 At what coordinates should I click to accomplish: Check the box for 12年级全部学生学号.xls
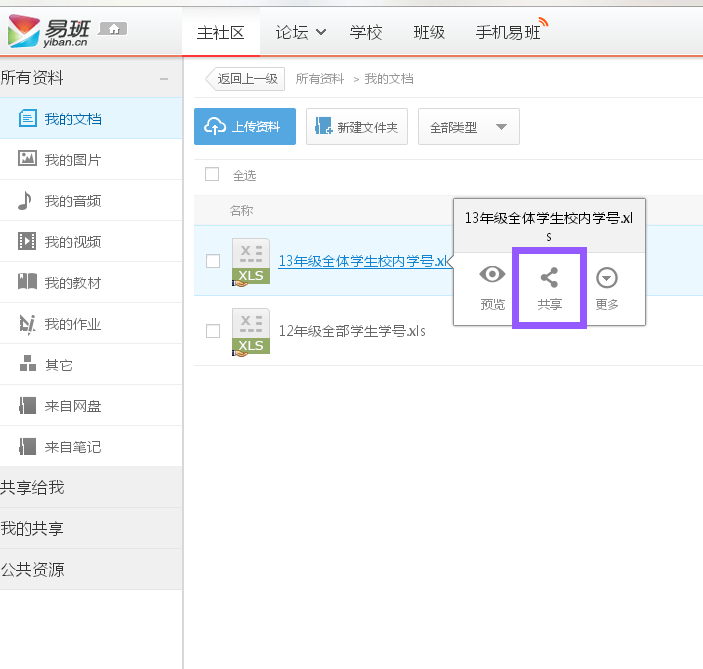pyautogui.click(x=212, y=331)
